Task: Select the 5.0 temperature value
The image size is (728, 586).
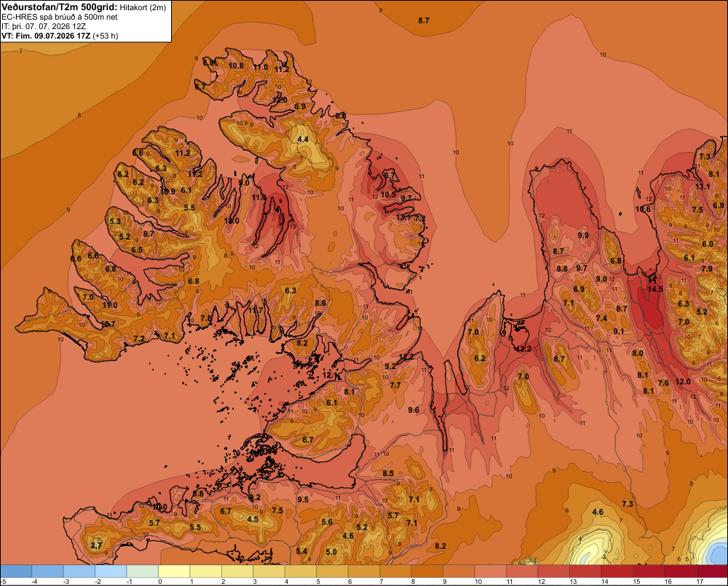Action: coord(331,552)
